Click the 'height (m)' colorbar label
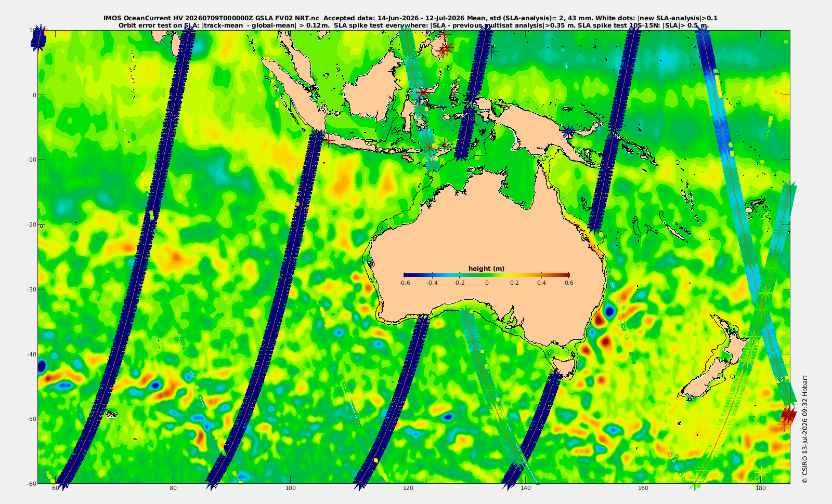 coord(486,269)
